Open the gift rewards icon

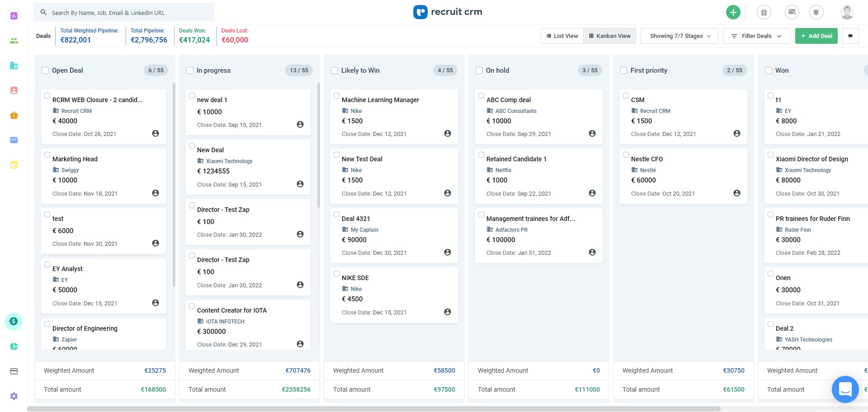(764, 12)
